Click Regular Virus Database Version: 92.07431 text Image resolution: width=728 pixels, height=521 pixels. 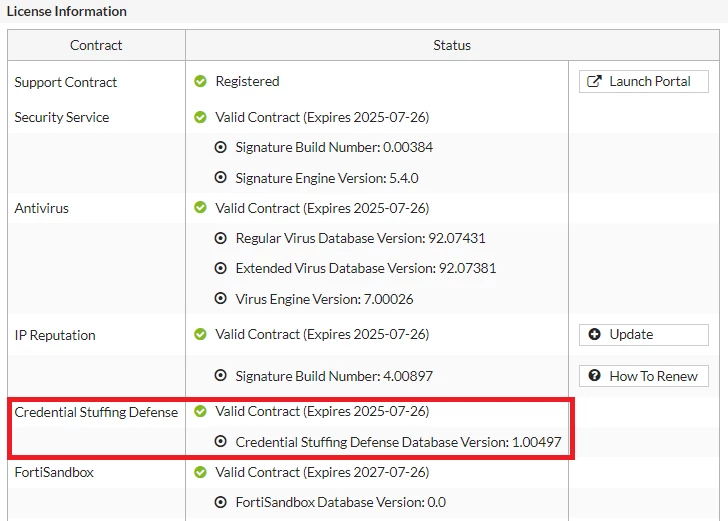point(360,238)
